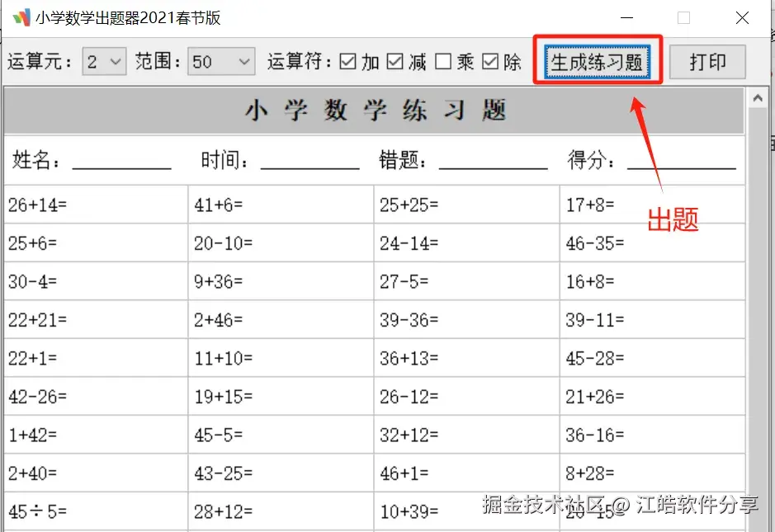The width and height of the screenshot is (775, 532).
Task: Open the 范围 dropdown showing 50
Action: click(x=220, y=60)
